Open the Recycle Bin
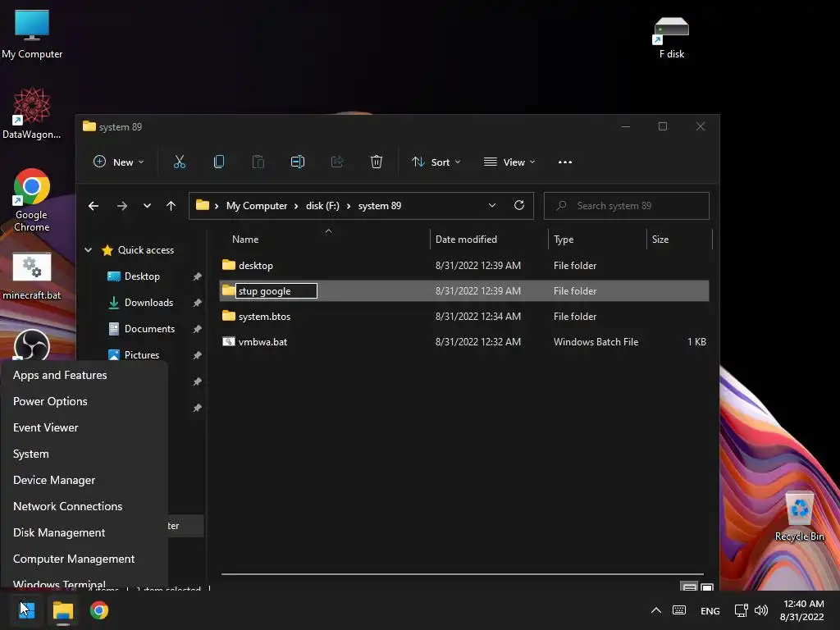Image resolution: width=840 pixels, height=630 pixels. click(x=799, y=516)
